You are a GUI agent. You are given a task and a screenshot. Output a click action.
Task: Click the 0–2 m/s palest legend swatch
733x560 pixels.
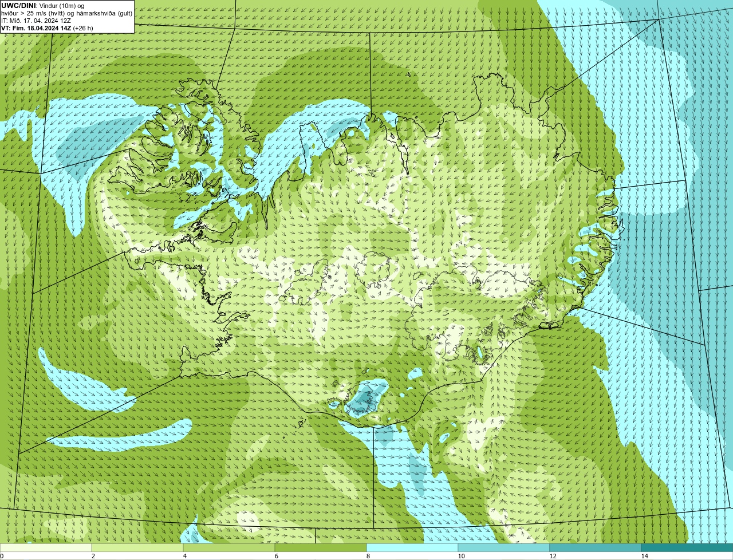click(46, 547)
